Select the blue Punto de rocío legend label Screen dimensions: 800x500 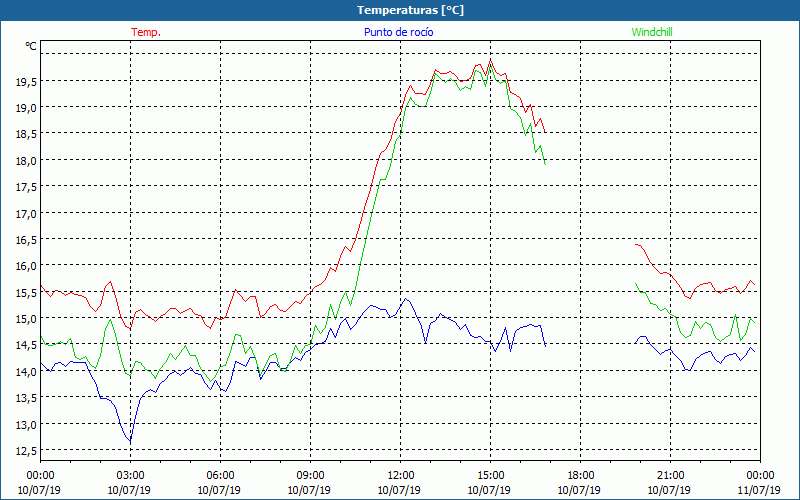[x=398, y=32]
